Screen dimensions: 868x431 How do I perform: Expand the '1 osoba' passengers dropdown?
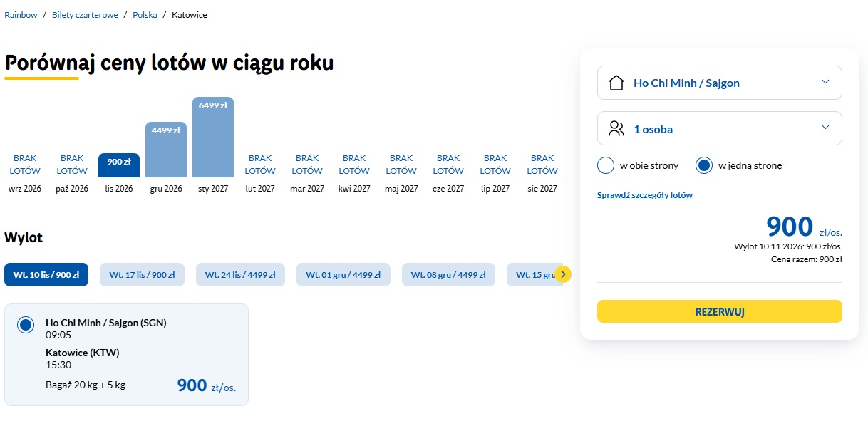pyautogui.click(x=719, y=129)
